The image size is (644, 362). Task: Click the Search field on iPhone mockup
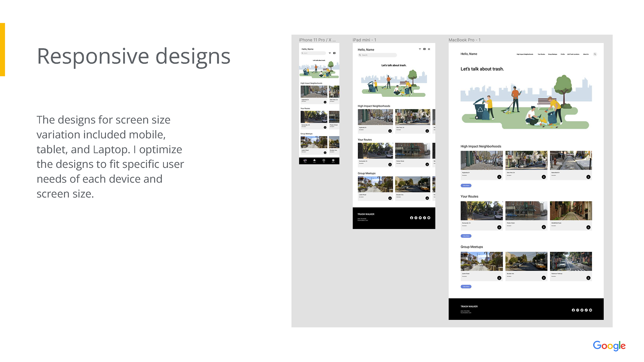tap(314, 53)
